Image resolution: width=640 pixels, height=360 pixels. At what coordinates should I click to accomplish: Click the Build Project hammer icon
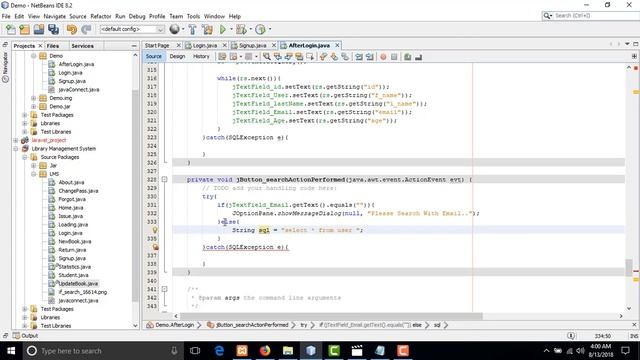(x=192, y=29)
